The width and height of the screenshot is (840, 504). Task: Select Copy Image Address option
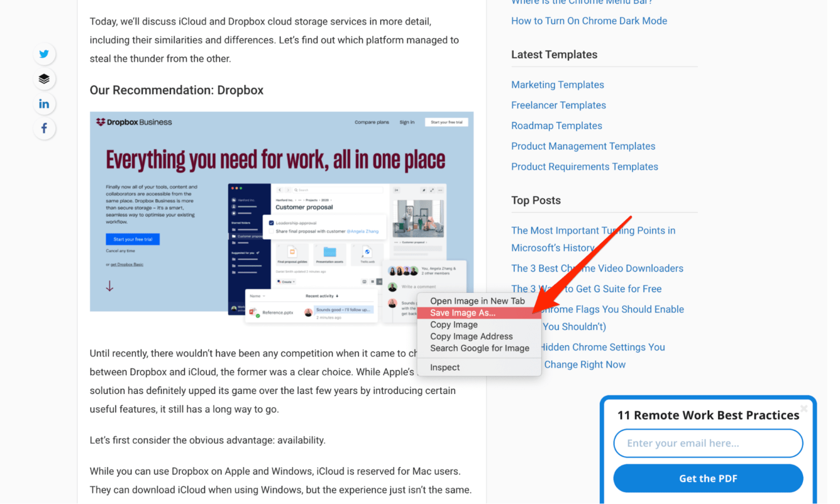coord(479,336)
